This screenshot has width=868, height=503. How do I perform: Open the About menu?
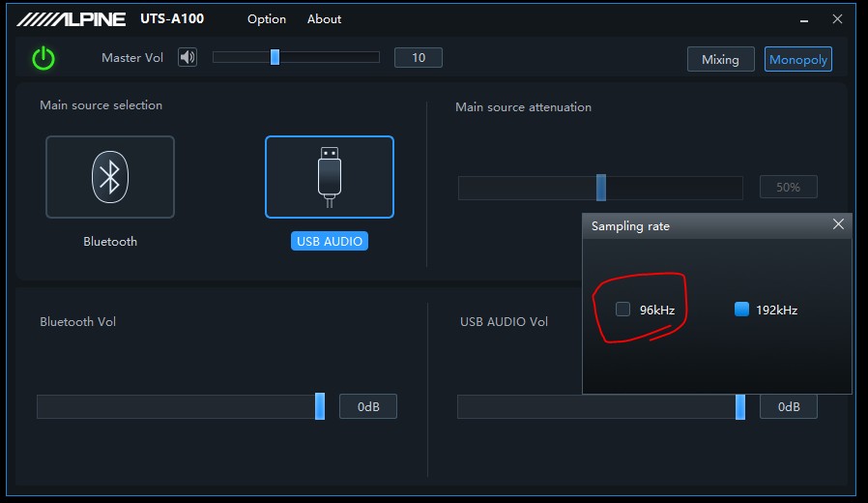pos(324,19)
